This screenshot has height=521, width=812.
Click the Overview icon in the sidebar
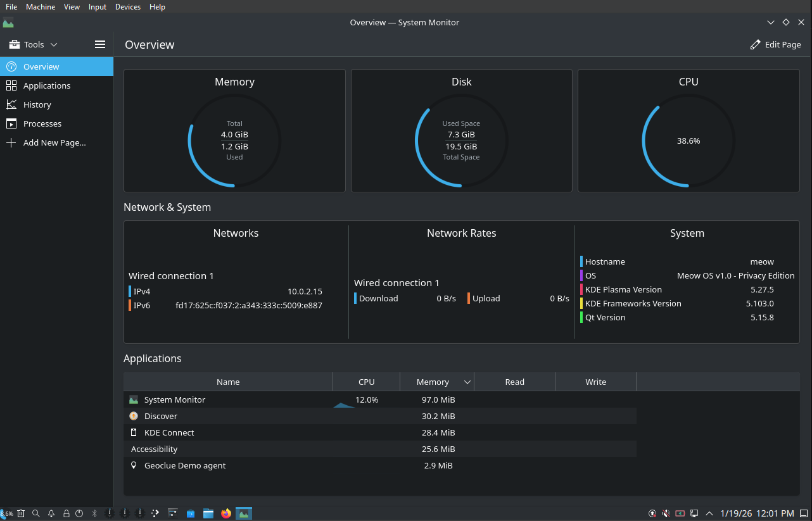tap(11, 66)
